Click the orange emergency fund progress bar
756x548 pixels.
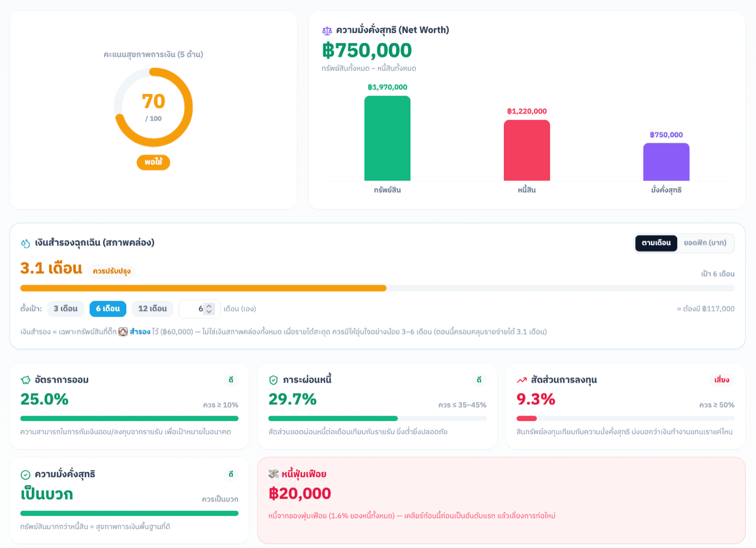204,288
